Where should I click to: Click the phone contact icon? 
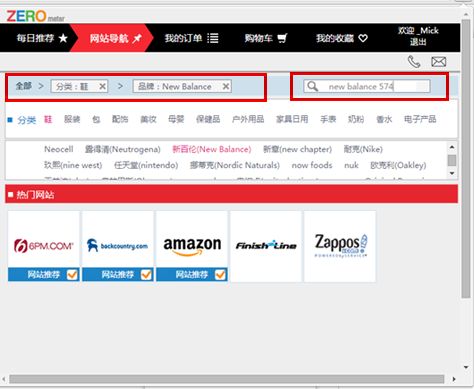click(414, 62)
